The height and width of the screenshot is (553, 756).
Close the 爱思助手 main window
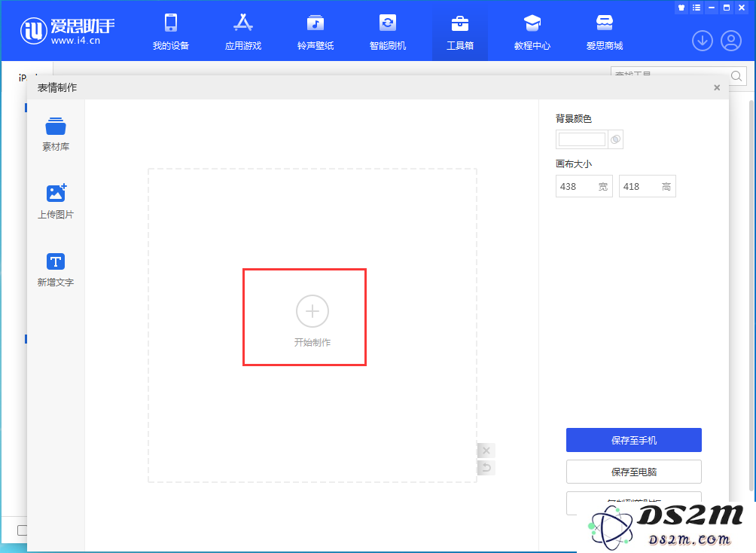pos(742,8)
